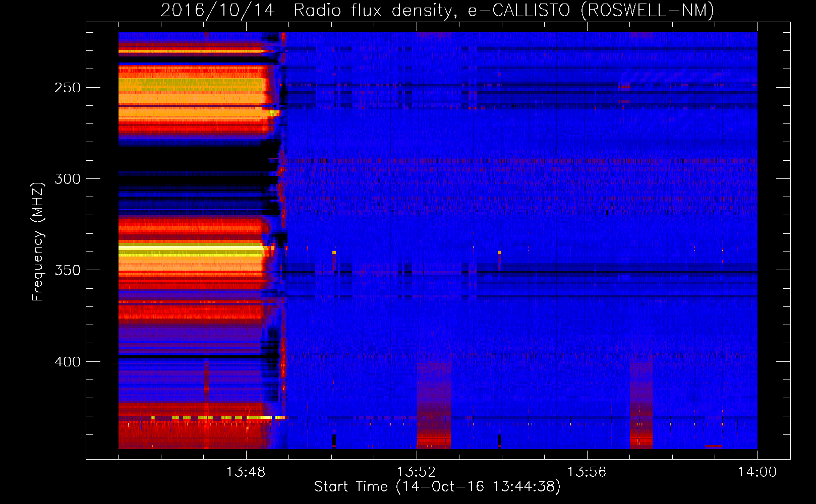This screenshot has height=504, width=816.
Task: Click the 13:56 time tick label
Action: pyautogui.click(x=587, y=472)
